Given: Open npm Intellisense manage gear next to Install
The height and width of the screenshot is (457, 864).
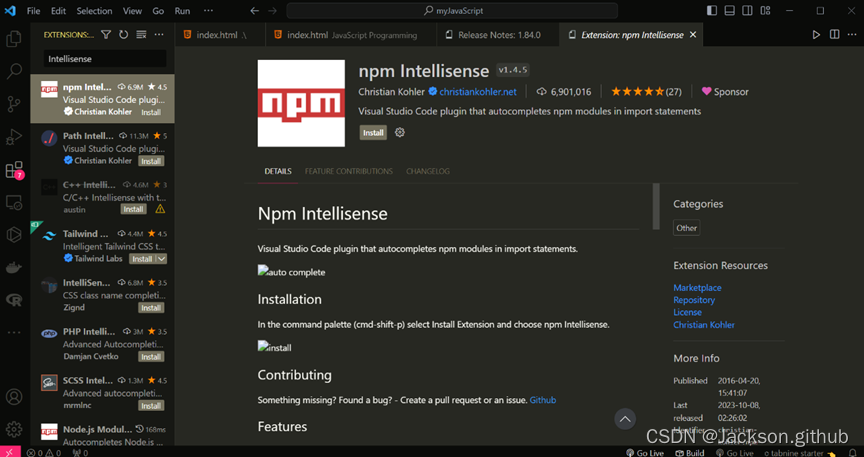Looking at the screenshot, I should coord(400,132).
